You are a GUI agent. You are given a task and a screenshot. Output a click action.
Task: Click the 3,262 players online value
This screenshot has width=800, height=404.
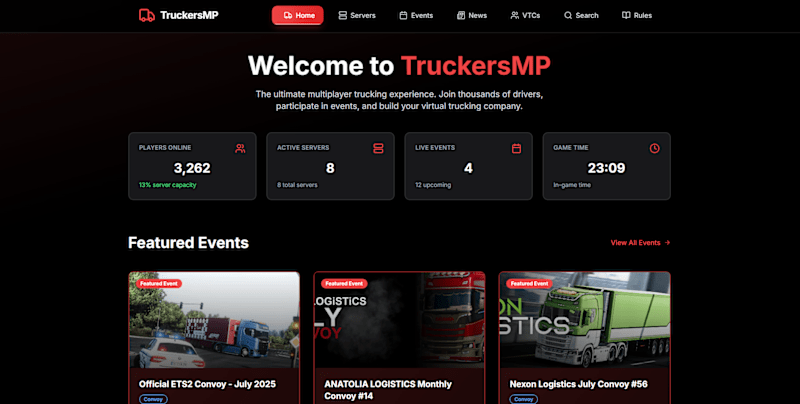point(192,168)
